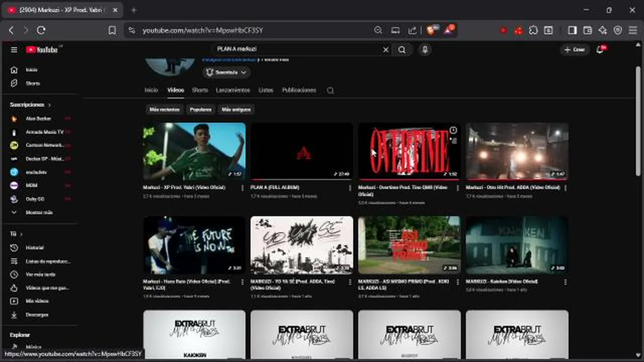Open Inicio in the sidebar
The height and width of the screenshot is (362, 644).
(x=31, y=70)
